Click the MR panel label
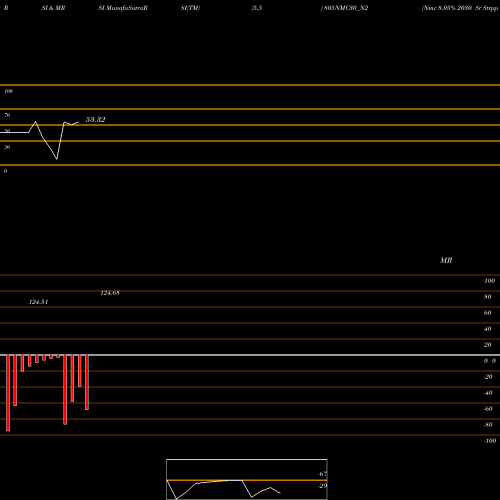This screenshot has height=500, width=500. [x=446, y=260]
